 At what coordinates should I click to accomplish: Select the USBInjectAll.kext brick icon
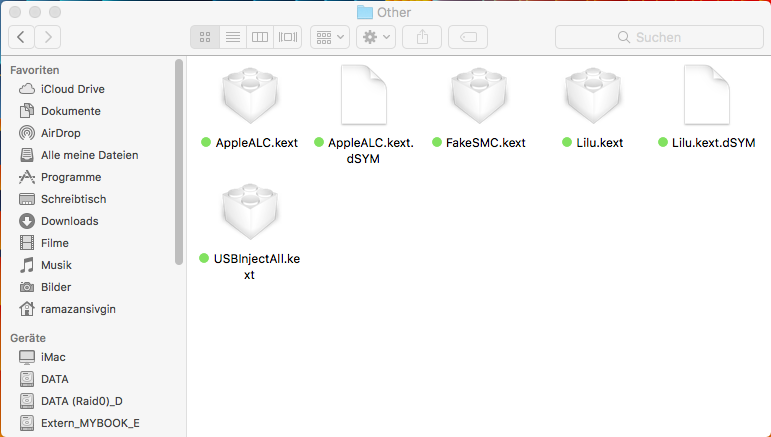pyautogui.click(x=250, y=211)
